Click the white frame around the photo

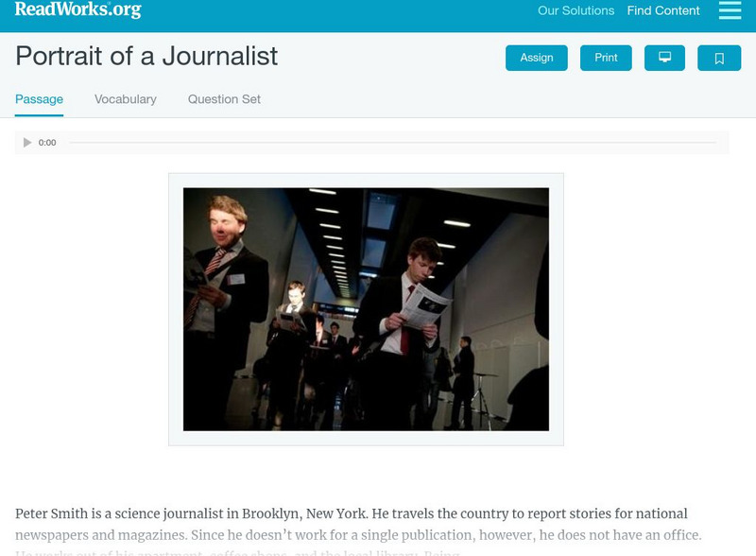[x=366, y=438]
